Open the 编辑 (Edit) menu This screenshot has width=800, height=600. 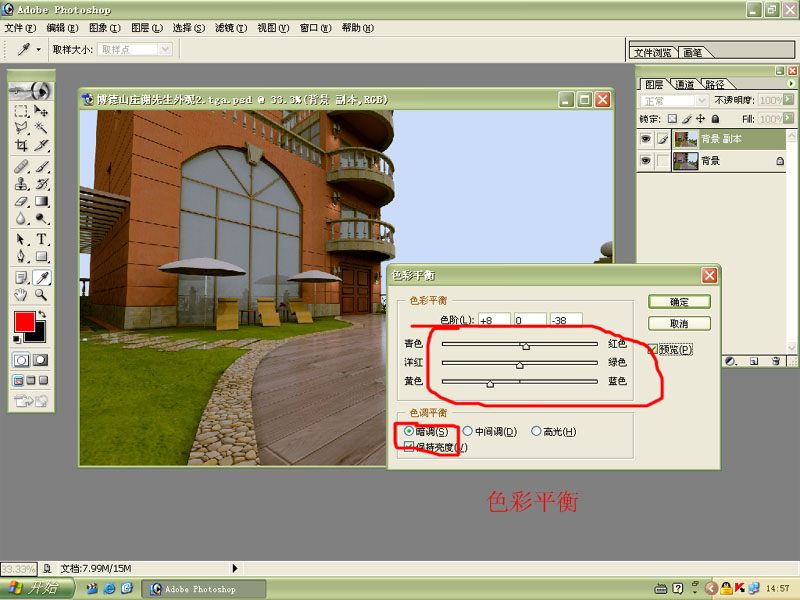coord(62,28)
